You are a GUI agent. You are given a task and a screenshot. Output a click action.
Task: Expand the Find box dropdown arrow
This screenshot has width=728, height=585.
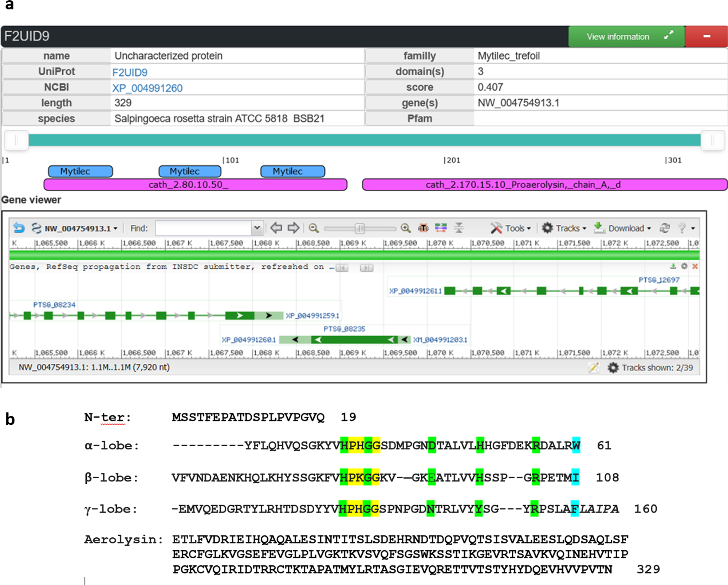point(257,228)
